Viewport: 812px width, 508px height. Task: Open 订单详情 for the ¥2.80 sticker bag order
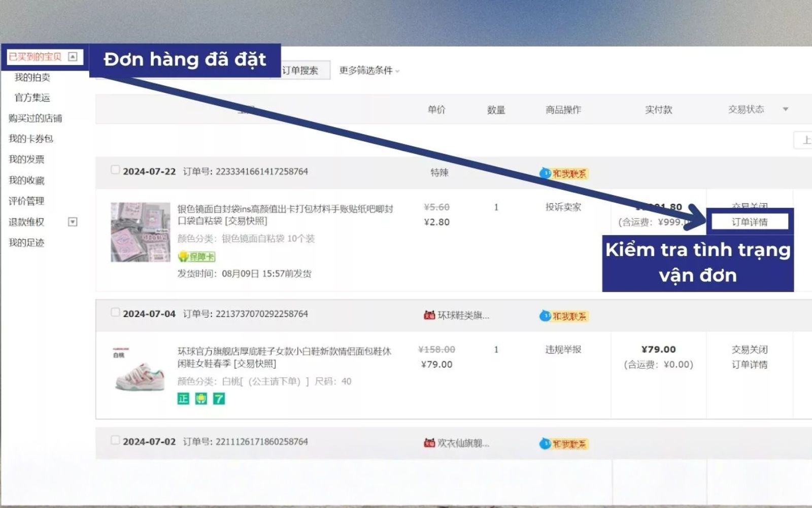pos(750,221)
